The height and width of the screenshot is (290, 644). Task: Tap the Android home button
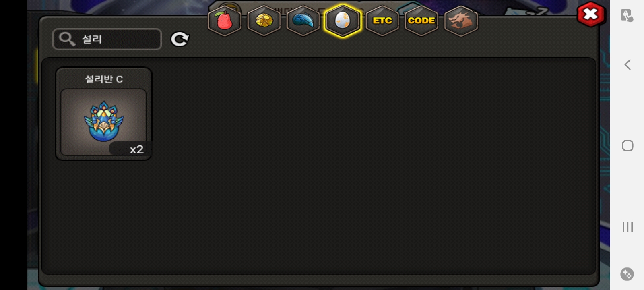click(x=627, y=145)
